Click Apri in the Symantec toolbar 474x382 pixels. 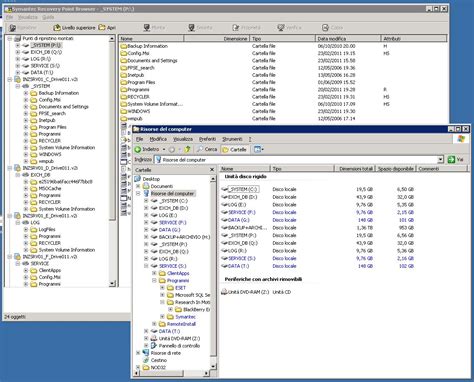[107, 28]
